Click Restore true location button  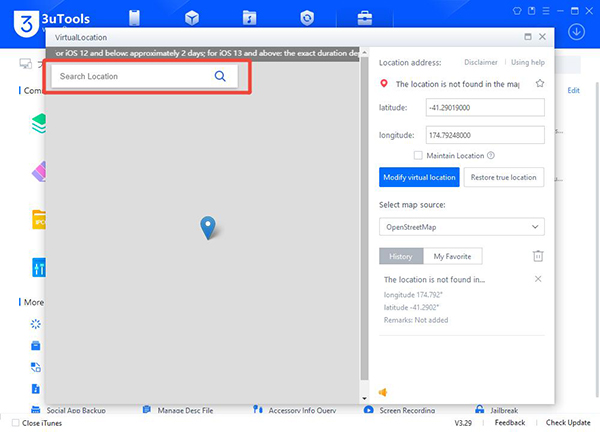504,178
